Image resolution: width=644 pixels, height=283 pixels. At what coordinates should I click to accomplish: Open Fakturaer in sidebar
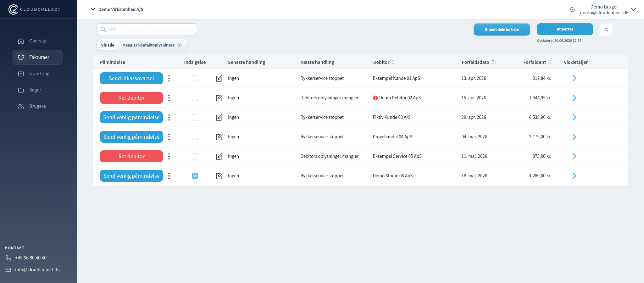click(x=37, y=57)
